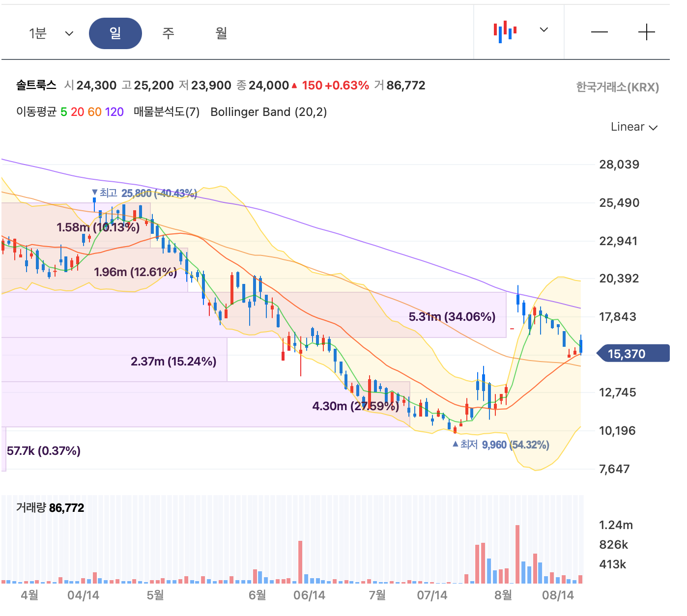Click the 12,745 price axis label

point(618,392)
